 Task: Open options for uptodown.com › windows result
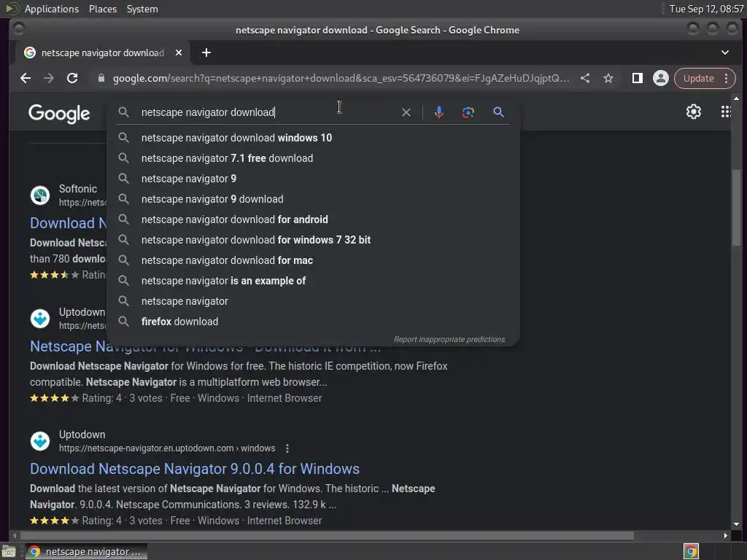tap(287, 448)
